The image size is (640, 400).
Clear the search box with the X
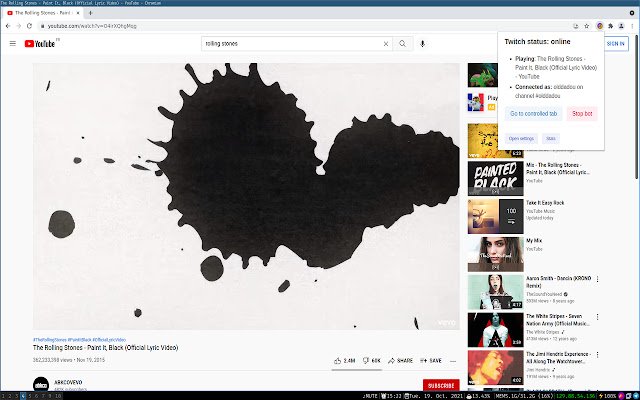pyautogui.click(x=385, y=44)
